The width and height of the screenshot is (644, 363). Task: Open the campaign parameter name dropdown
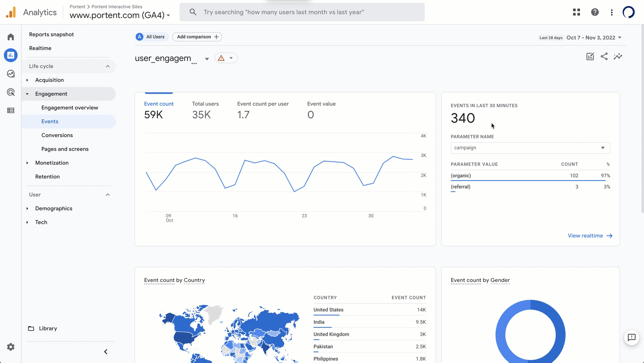tap(530, 148)
